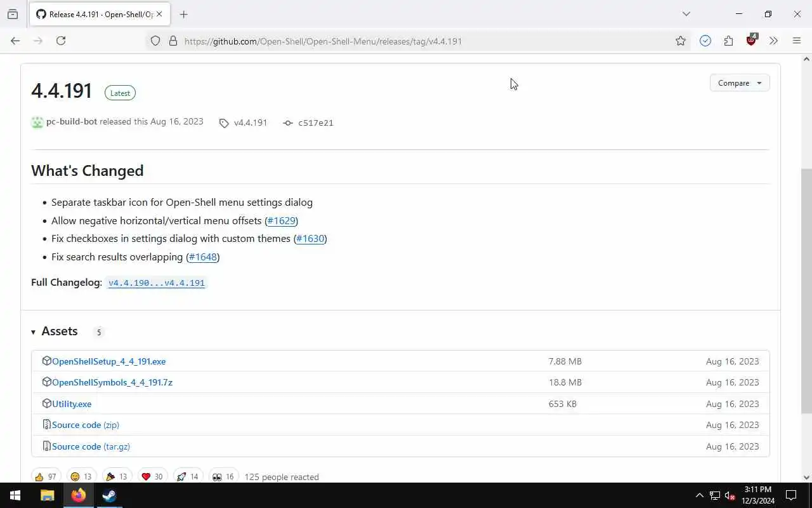React with heart emoji (30)
Viewport: 812px width, 508px height.
point(152,476)
